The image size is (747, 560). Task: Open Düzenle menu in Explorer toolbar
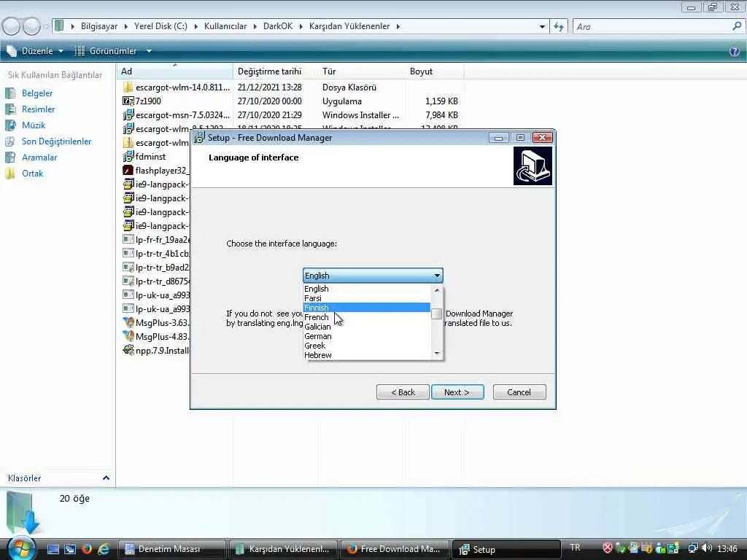[x=35, y=50]
